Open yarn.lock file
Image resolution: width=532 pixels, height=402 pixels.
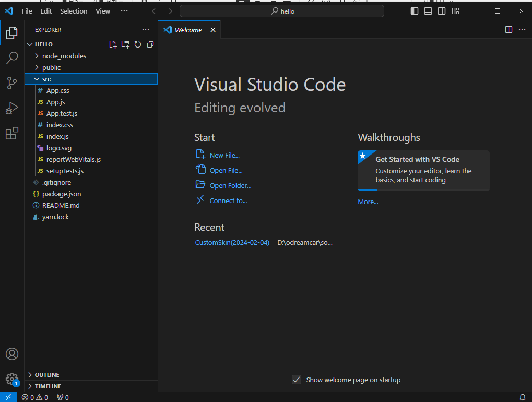pos(91,217)
